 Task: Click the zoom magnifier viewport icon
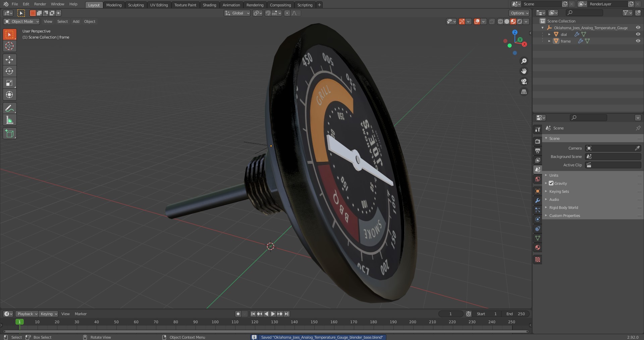click(x=524, y=61)
